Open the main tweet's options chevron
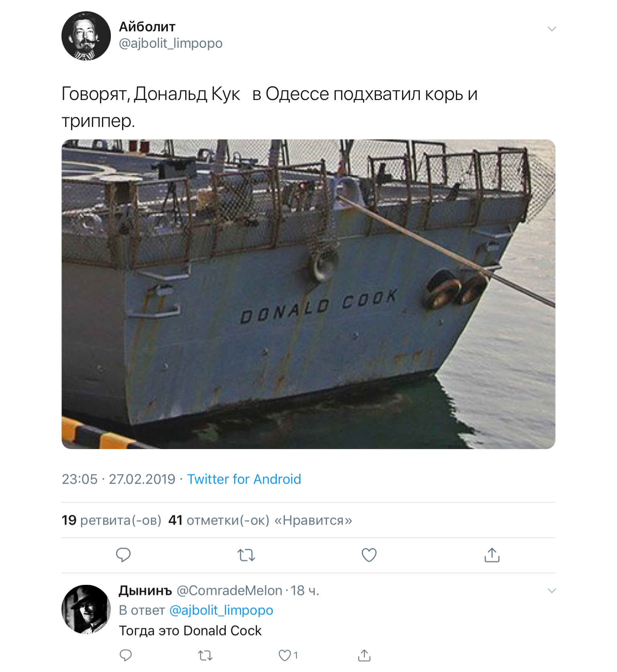 pos(552,29)
